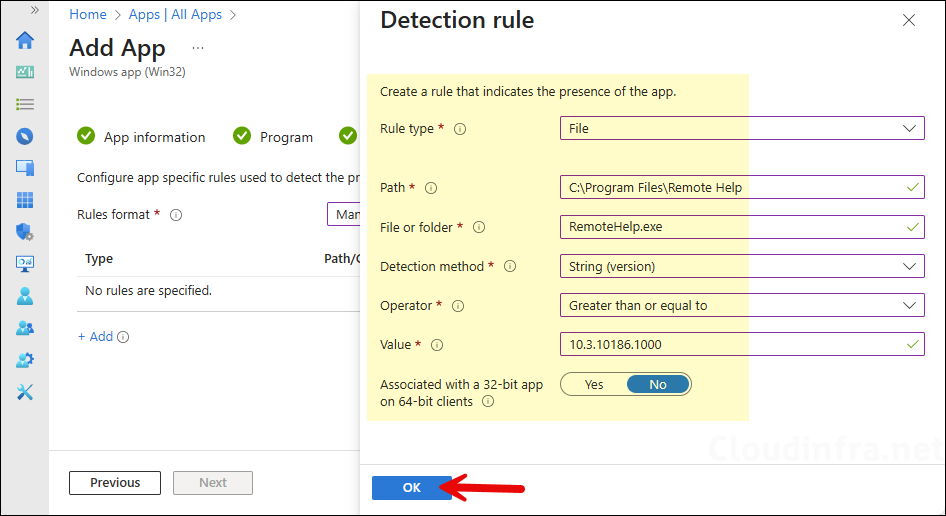This screenshot has width=946, height=516.
Task: Click the Path input field
Action: [735, 187]
